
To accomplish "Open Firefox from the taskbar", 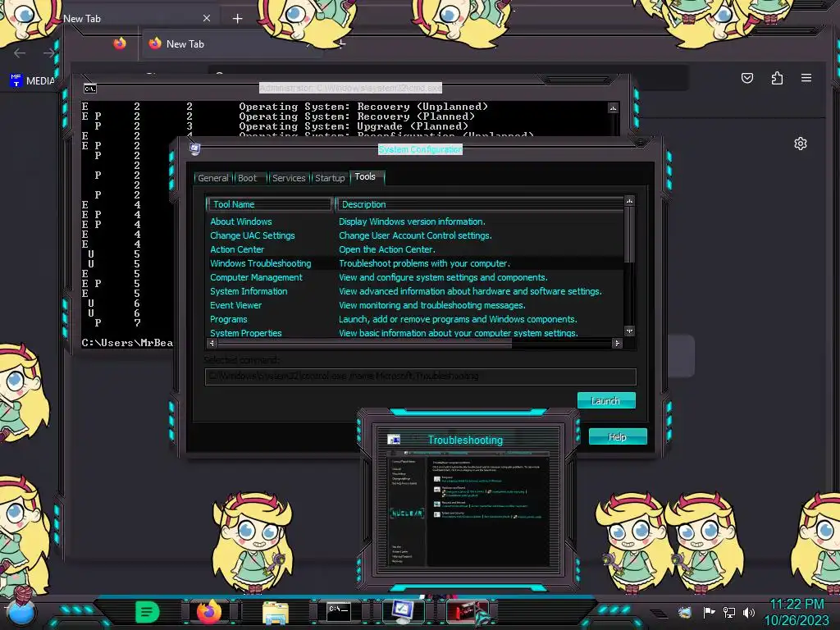I will (x=209, y=612).
